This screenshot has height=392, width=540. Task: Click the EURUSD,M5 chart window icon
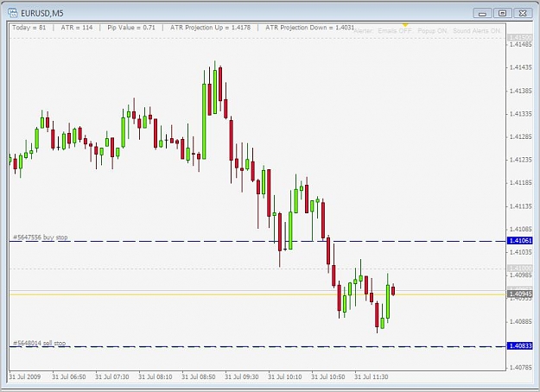13,13
